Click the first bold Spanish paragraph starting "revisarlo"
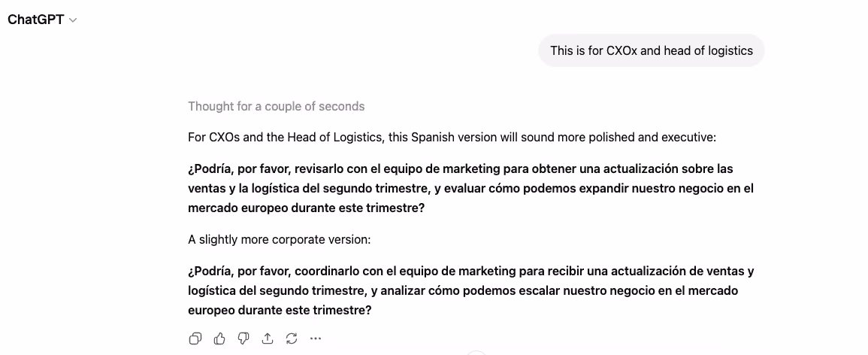 (471, 188)
